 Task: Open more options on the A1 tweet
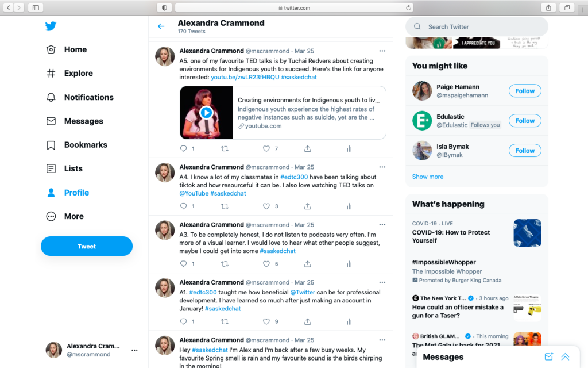pyautogui.click(x=382, y=282)
